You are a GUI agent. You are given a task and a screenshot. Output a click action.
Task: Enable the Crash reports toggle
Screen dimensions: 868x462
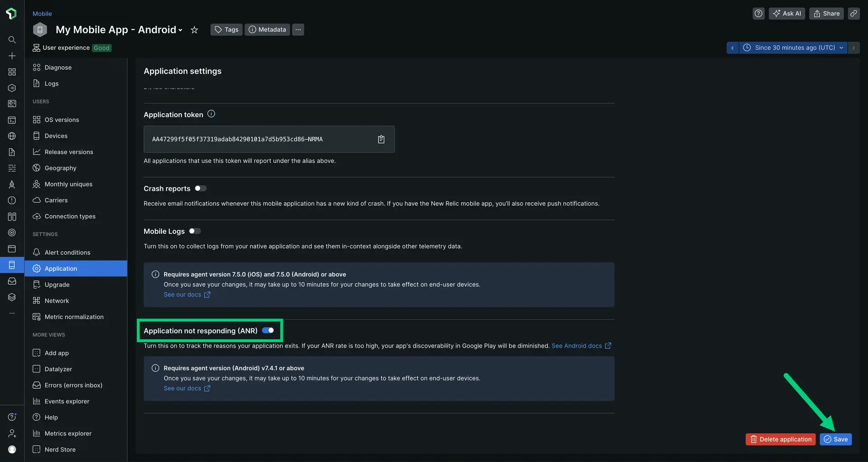click(x=201, y=188)
